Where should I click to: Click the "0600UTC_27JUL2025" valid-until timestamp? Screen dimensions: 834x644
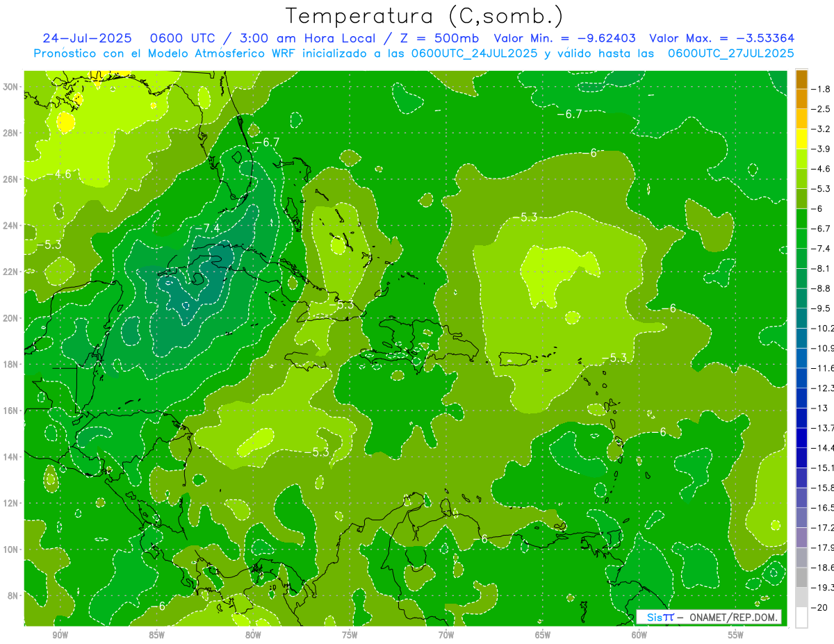pyautogui.click(x=730, y=53)
